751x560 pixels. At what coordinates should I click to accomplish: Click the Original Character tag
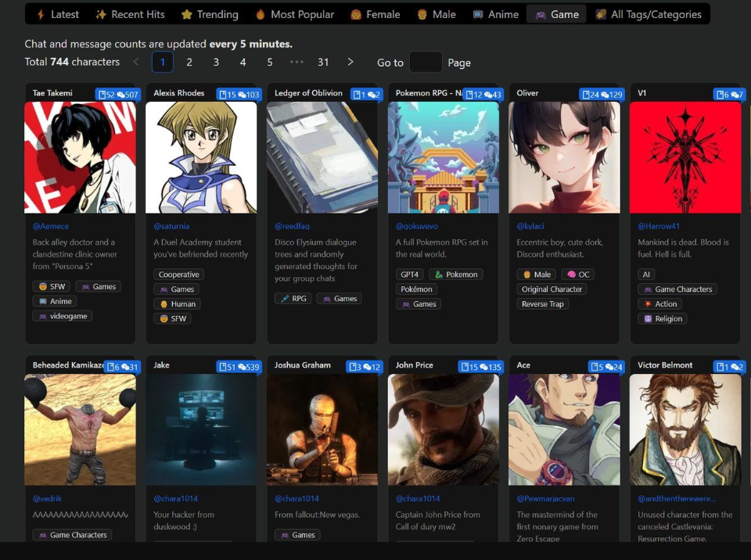pos(552,289)
